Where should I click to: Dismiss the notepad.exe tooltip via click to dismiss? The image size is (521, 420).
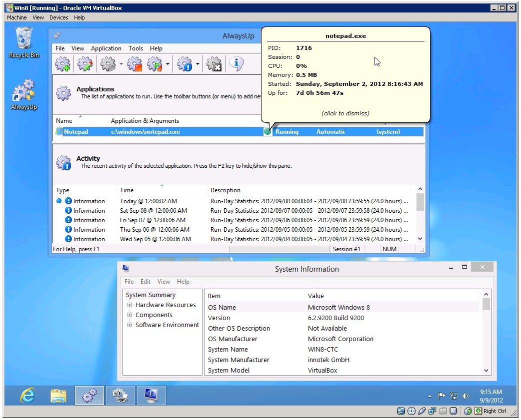(345, 113)
